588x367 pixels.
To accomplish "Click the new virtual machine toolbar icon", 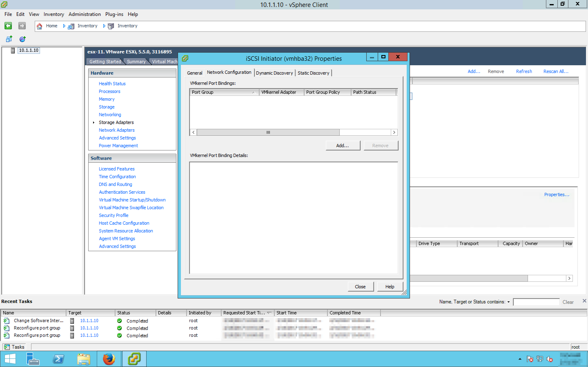I will [9, 39].
